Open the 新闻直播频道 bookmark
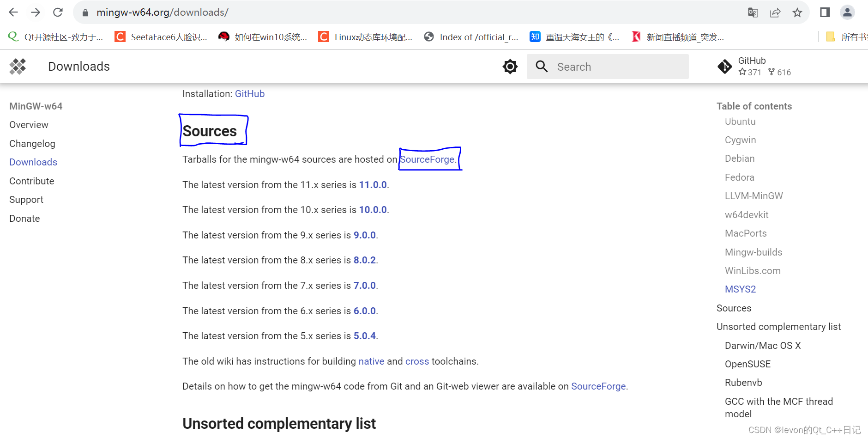The height and width of the screenshot is (439, 868). (678, 37)
